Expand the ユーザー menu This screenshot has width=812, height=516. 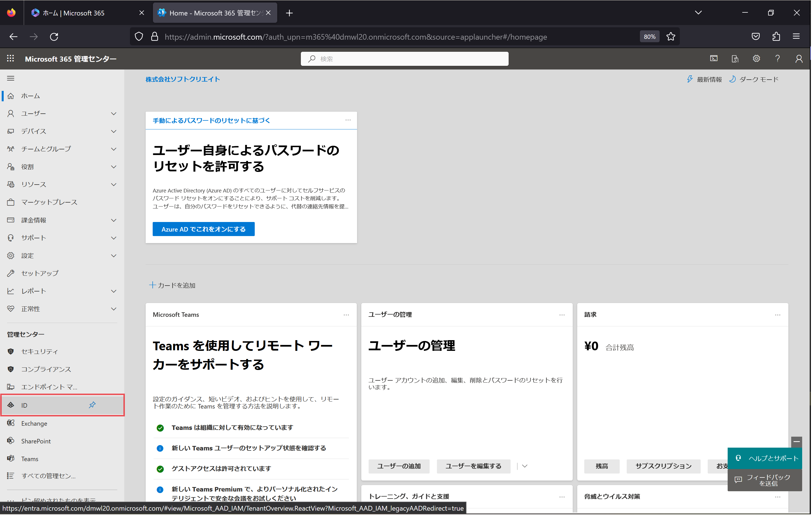[114, 114]
